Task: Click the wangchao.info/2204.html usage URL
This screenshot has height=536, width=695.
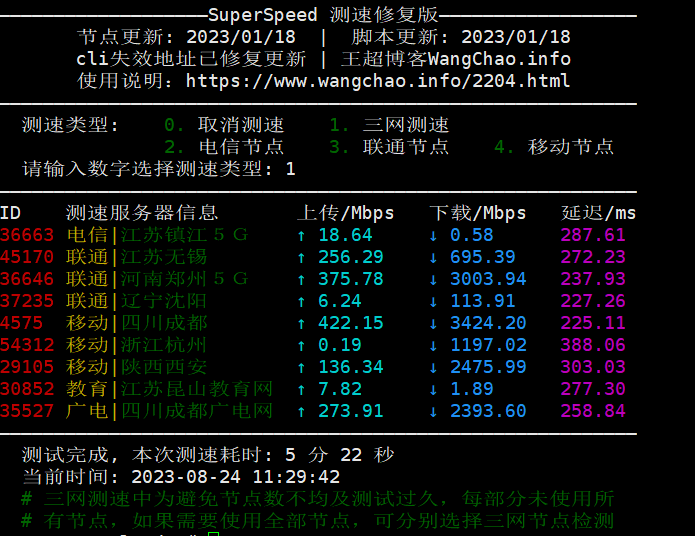Action: (377, 81)
